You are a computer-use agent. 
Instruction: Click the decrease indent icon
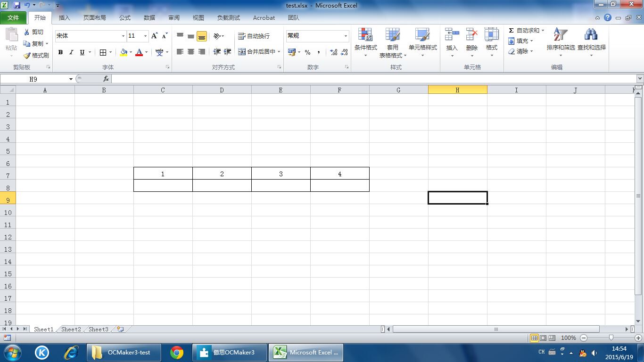tap(217, 52)
